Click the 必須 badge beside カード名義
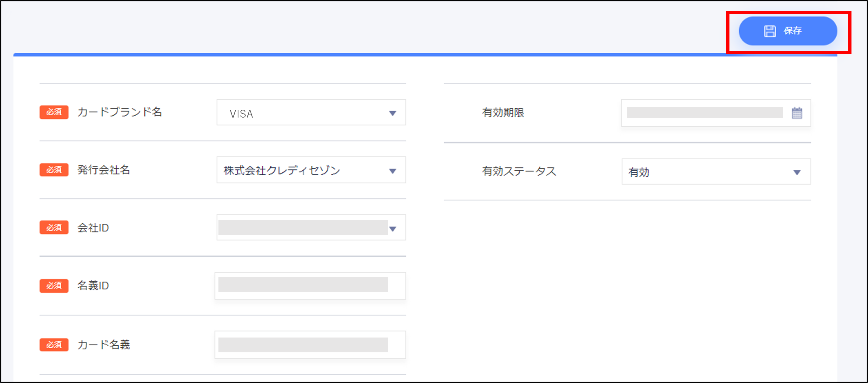Viewport: 868px width, 383px height. (54, 345)
